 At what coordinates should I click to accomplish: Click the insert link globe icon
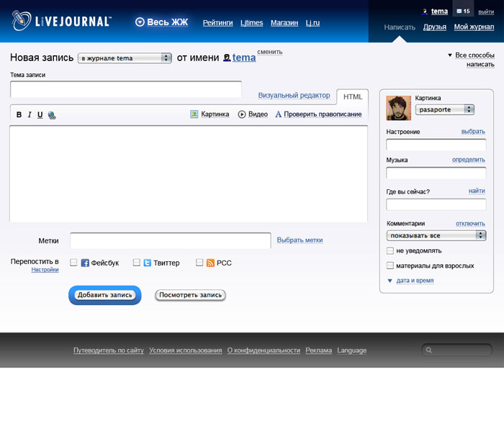tap(52, 115)
